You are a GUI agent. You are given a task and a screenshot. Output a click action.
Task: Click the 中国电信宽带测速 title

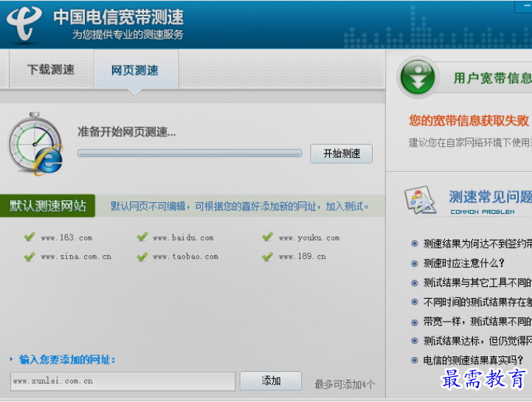118,17
